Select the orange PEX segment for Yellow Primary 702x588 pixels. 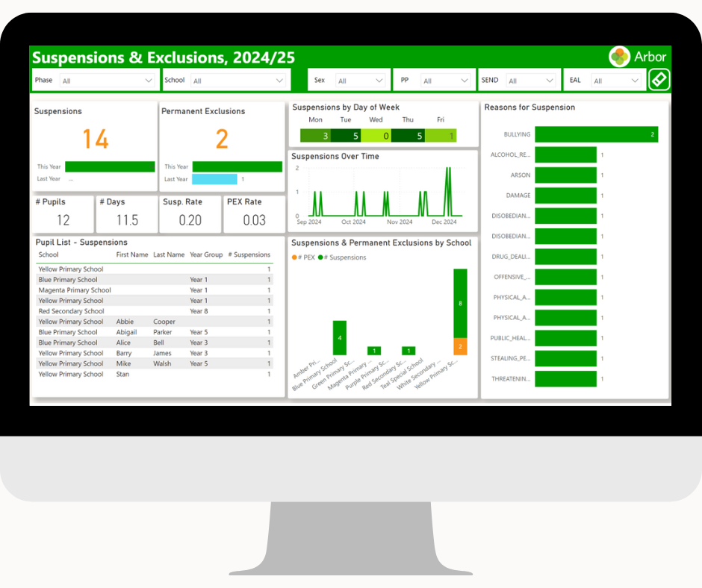[x=460, y=346]
